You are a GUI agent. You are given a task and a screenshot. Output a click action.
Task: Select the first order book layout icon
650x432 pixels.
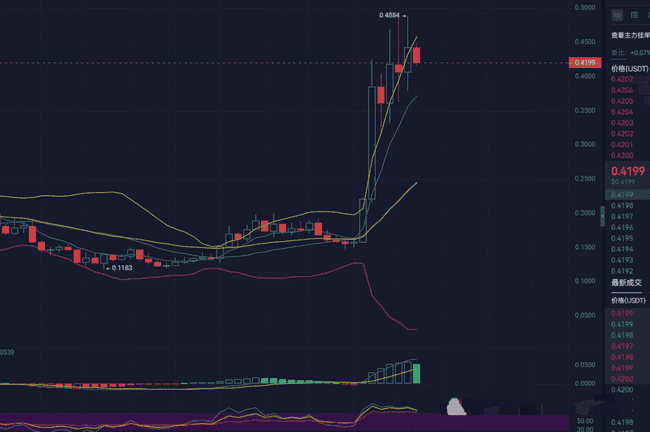click(617, 15)
